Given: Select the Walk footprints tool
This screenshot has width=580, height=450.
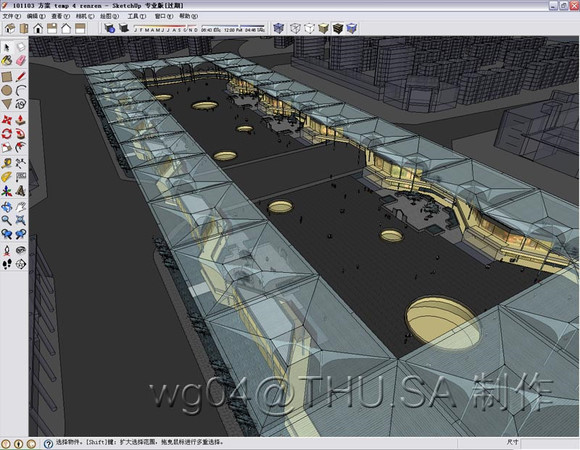Looking at the screenshot, I should pos(7,264).
